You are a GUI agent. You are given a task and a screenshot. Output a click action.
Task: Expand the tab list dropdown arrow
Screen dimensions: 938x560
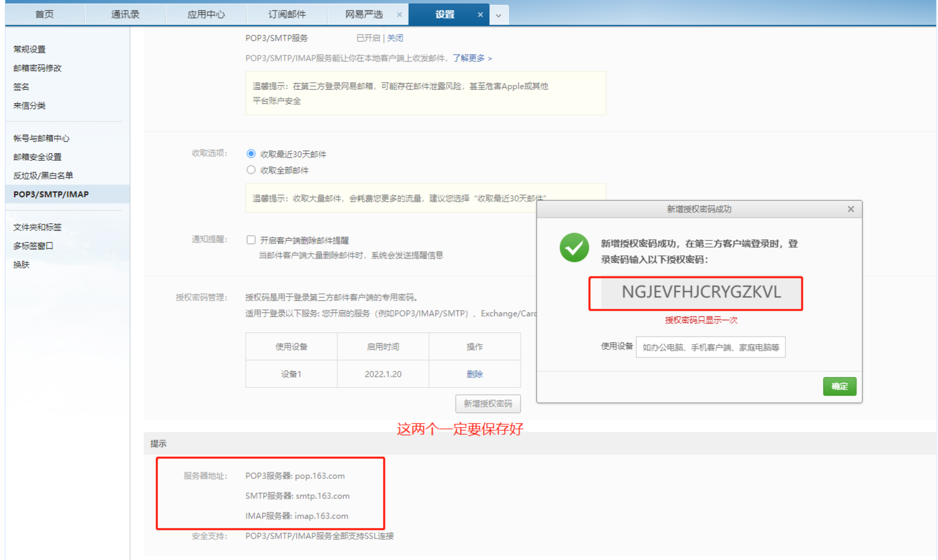click(498, 16)
